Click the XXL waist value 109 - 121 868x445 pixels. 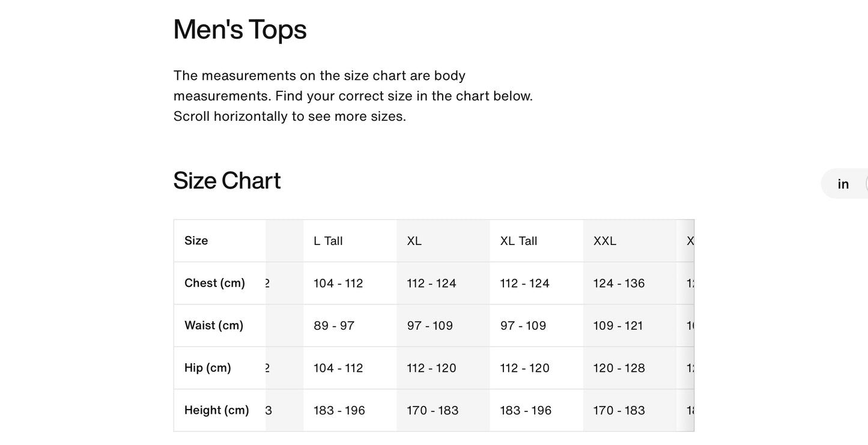(618, 325)
